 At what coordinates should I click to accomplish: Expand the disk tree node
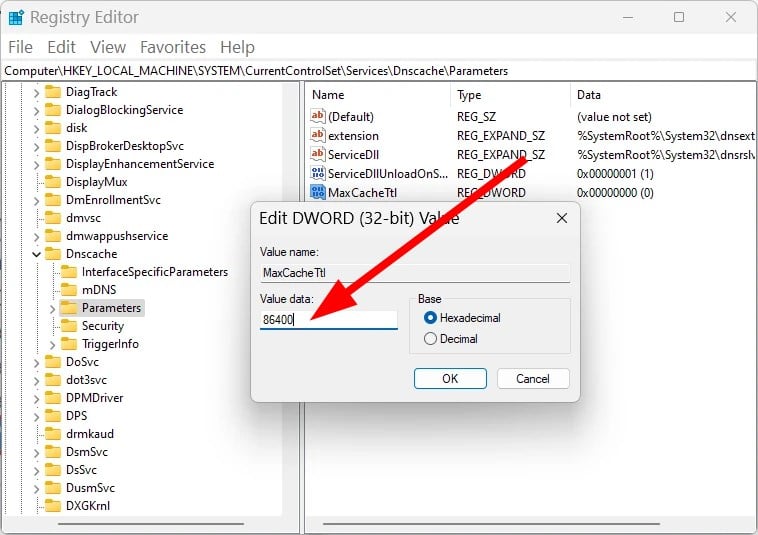click(x=36, y=128)
